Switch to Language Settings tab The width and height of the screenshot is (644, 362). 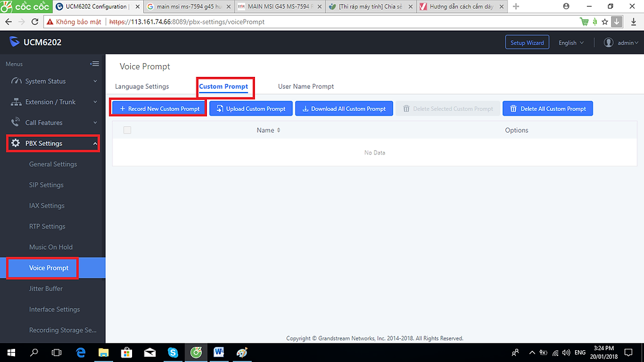click(142, 86)
